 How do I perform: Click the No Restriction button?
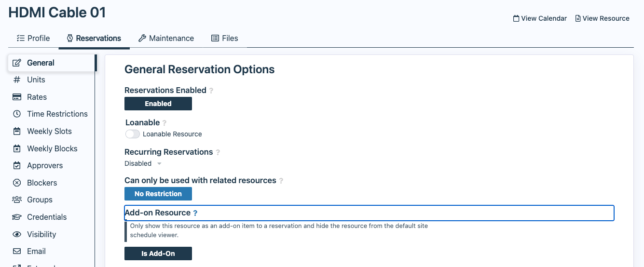point(158,194)
